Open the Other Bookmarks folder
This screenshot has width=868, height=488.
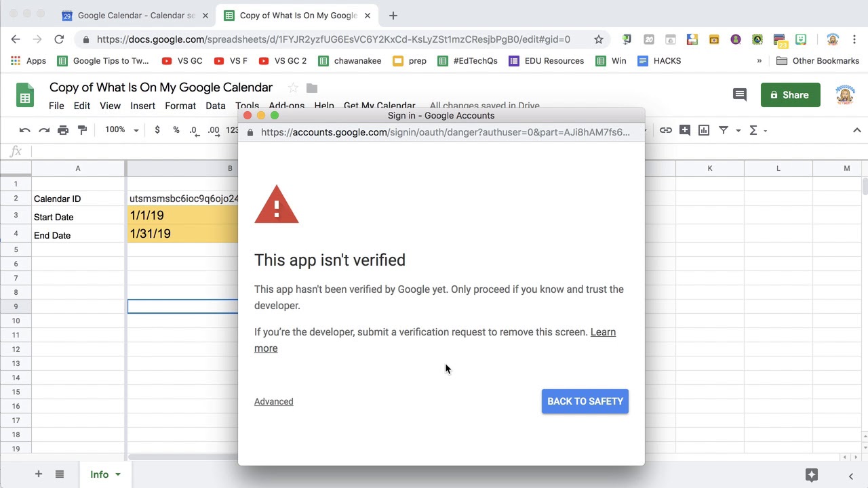click(x=817, y=60)
